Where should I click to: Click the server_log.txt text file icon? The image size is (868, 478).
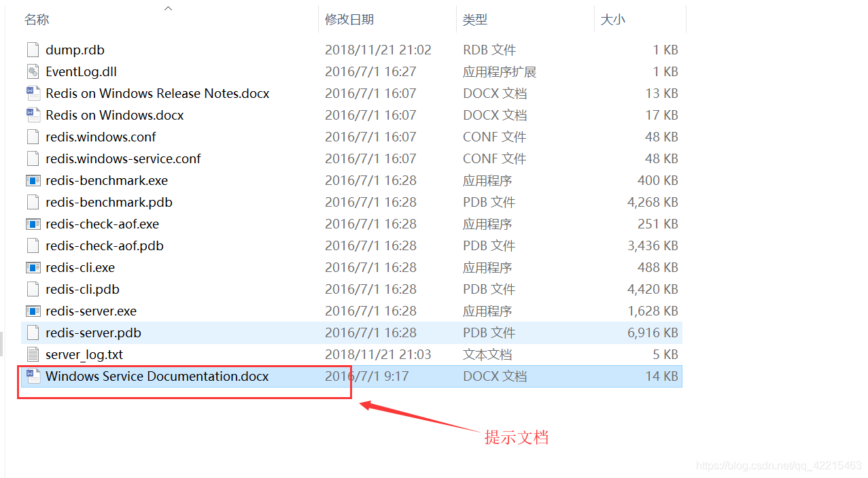(x=33, y=354)
